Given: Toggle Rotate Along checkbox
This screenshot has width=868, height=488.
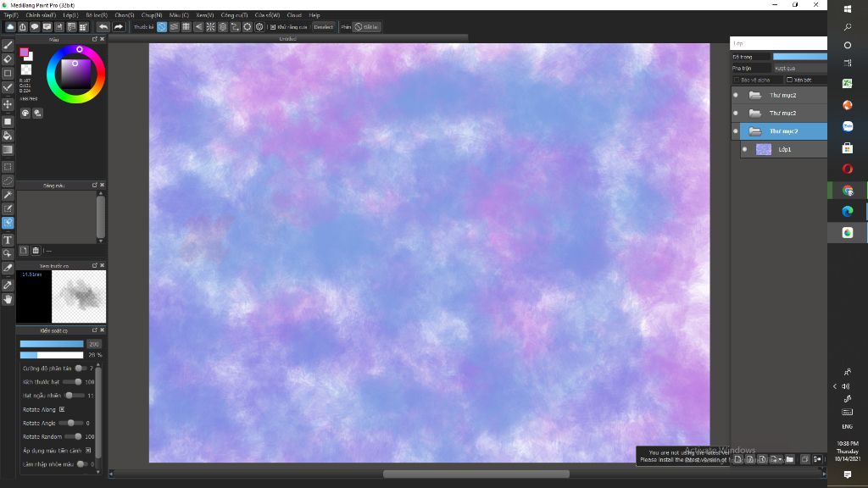Looking at the screenshot, I should pyautogui.click(x=62, y=409).
